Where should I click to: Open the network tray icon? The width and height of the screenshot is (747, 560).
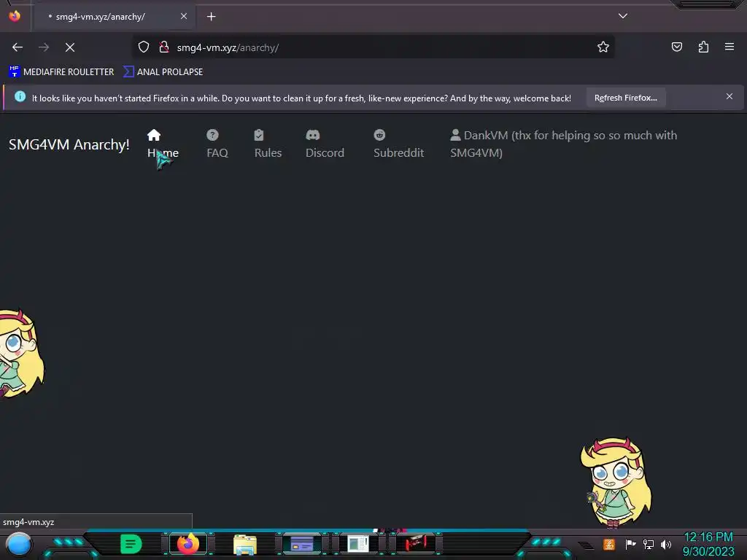click(649, 544)
